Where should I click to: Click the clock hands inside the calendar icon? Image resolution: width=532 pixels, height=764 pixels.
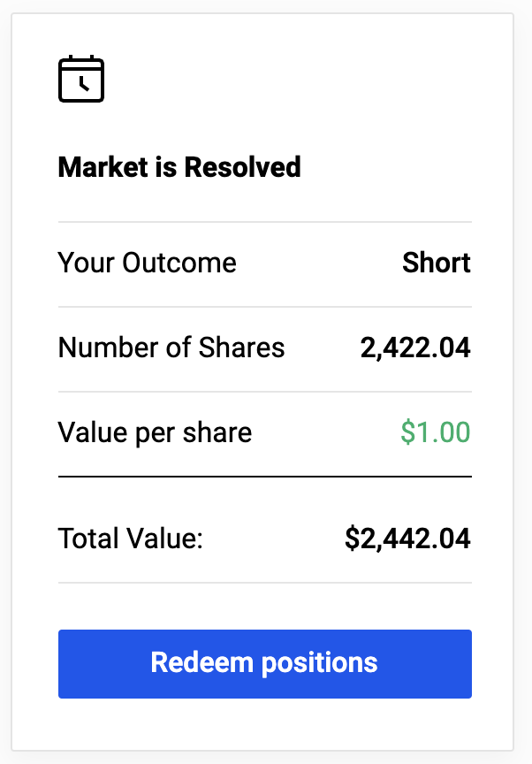[84, 84]
